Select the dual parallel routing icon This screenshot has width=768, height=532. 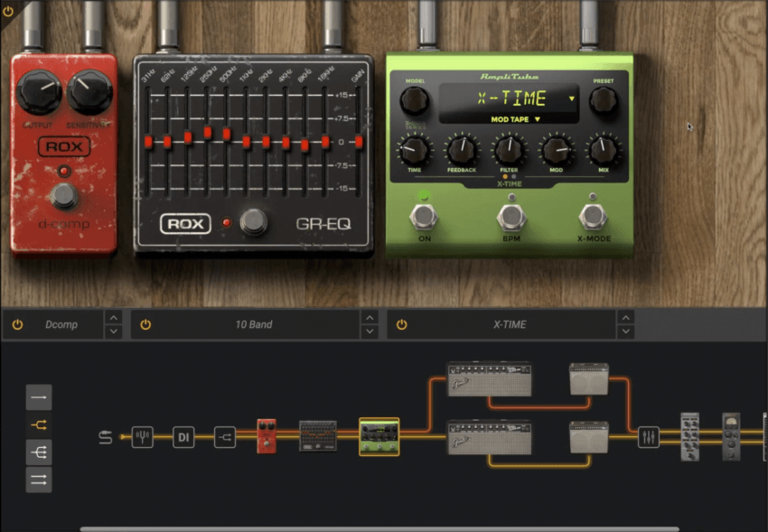pos(39,480)
